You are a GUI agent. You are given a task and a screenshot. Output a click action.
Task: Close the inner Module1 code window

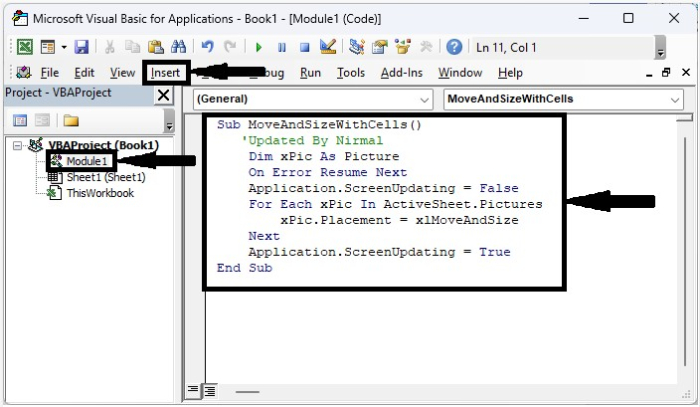[x=686, y=72]
